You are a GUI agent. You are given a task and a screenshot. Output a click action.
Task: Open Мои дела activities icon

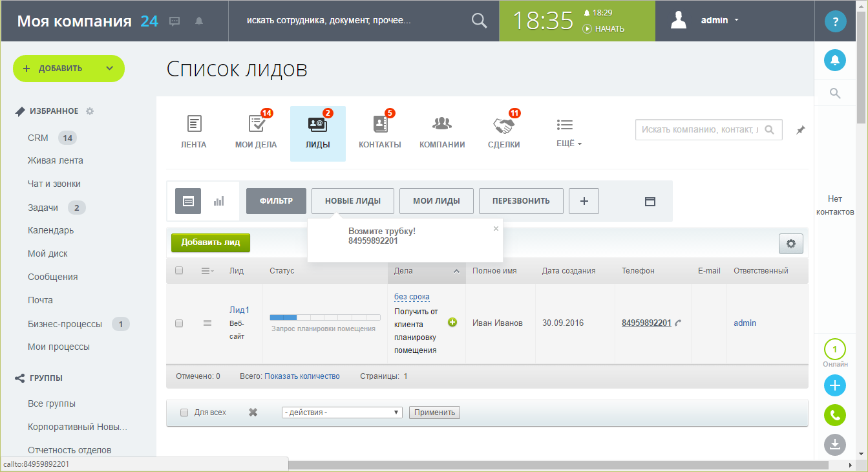click(x=256, y=125)
